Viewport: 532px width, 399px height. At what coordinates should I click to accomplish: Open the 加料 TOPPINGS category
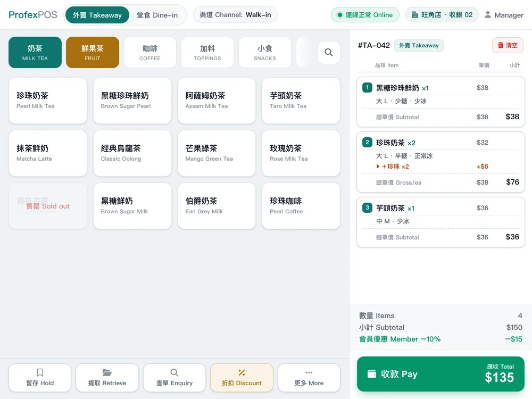tap(207, 52)
